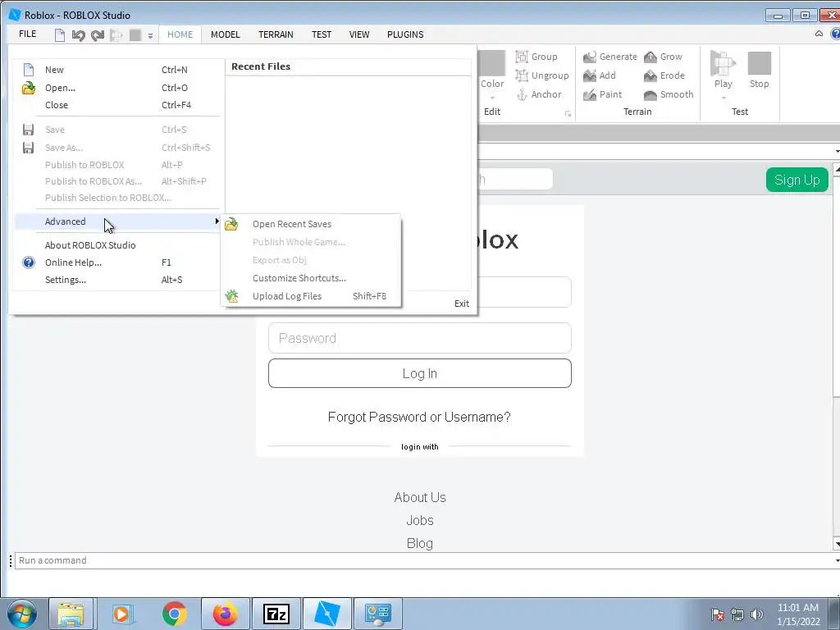Follow the About Us link
Image resolution: width=840 pixels, height=630 pixels.
click(419, 498)
